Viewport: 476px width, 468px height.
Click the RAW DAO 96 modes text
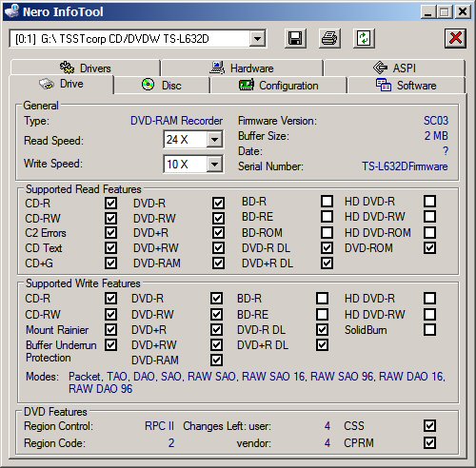(x=101, y=389)
